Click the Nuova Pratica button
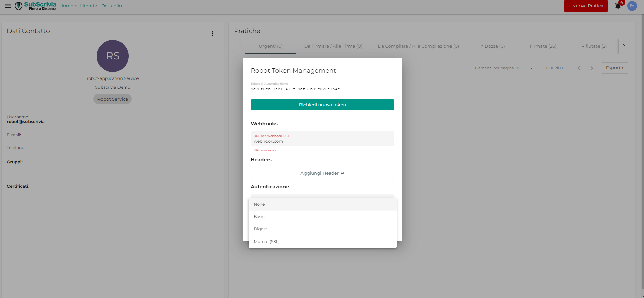 coord(586,6)
